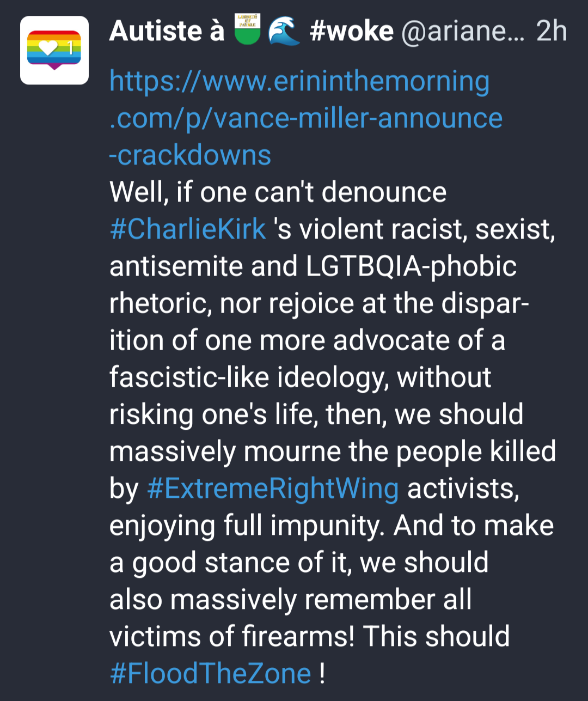Open the #CharlieKirk hashtag
This screenshot has width=588, height=701.
pyautogui.click(x=188, y=229)
